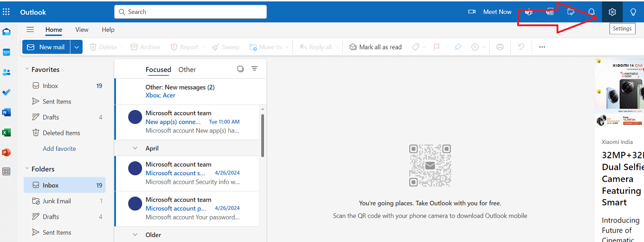
Task: Open the Excel app icon in sidebar
Action: click(x=6, y=132)
